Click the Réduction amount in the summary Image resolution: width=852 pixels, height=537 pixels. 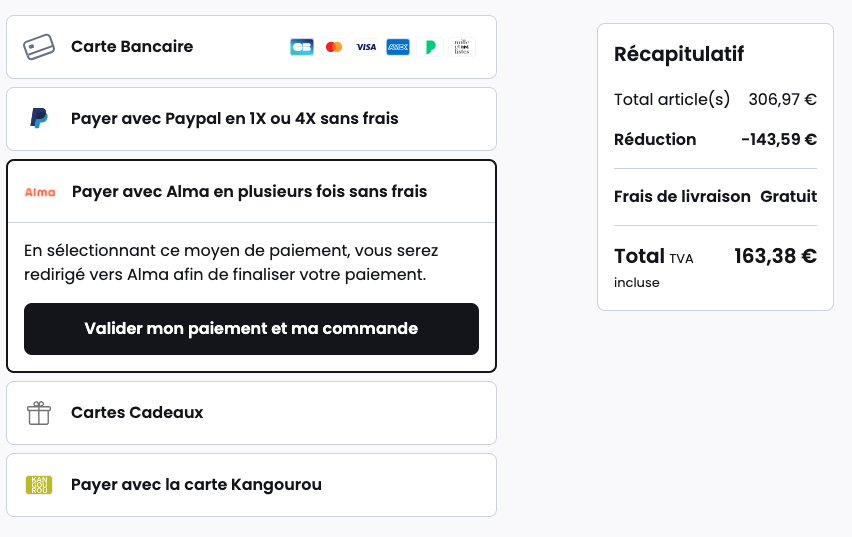pos(779,140)
